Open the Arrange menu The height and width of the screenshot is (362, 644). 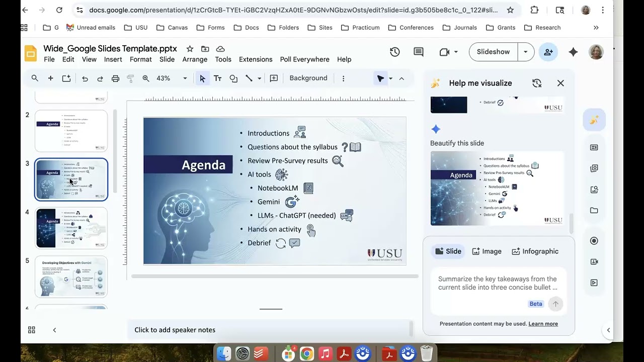point(195,59)
